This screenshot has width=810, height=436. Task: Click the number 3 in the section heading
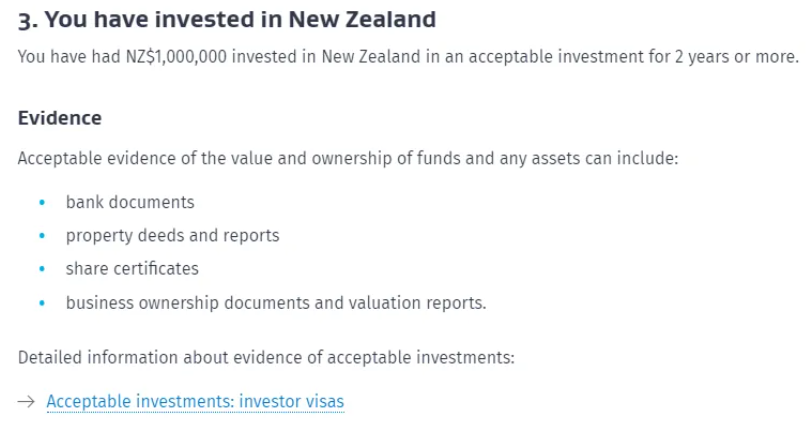(x=24, y=21)
